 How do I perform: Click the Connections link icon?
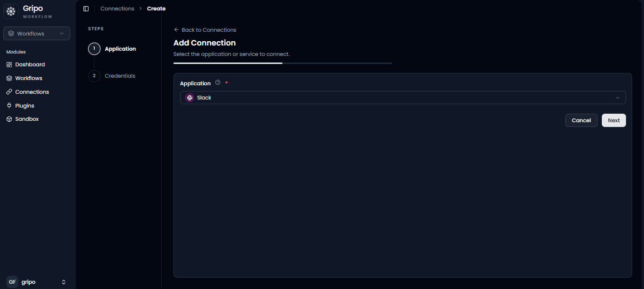9,92
